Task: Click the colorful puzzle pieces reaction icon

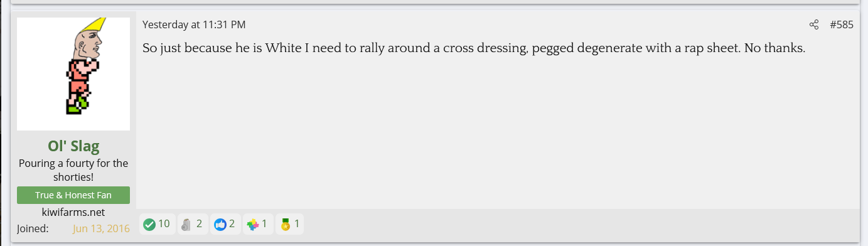Action: pos(253,224)
